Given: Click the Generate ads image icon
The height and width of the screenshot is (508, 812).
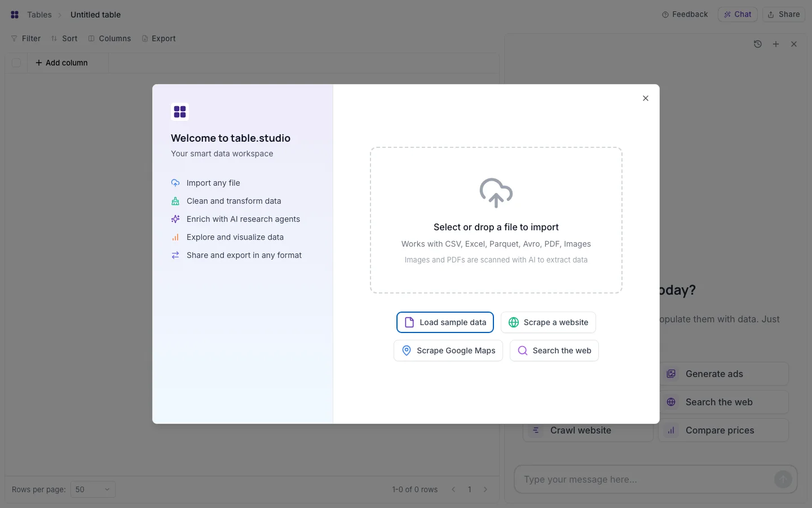Looking at the screenshot, I should [x=671, y=374].
